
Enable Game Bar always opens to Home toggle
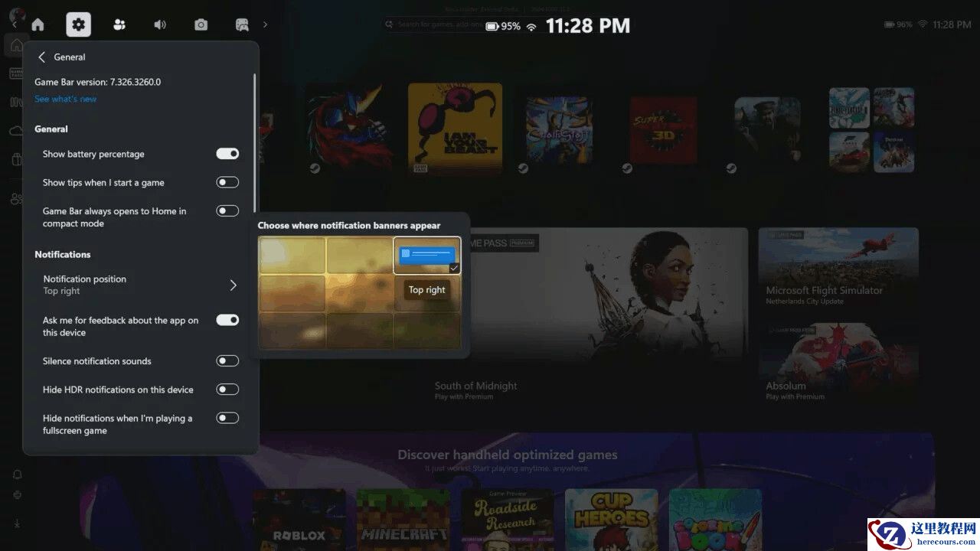(x=227, y=210)
